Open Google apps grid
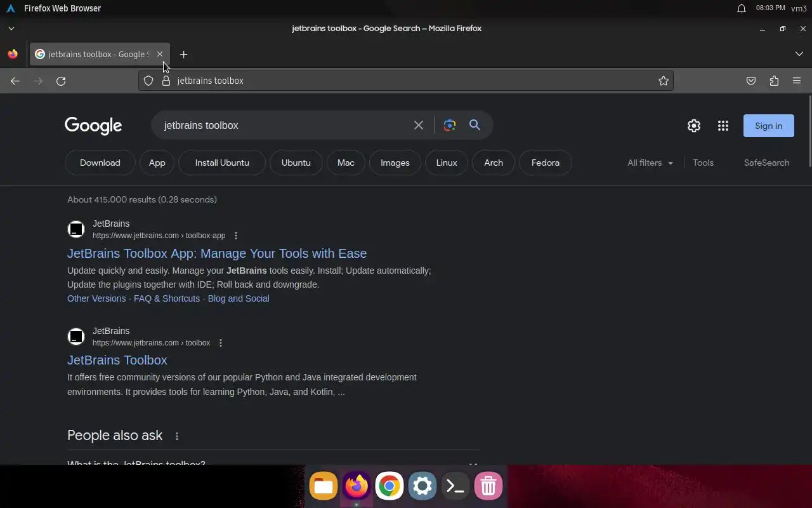The width and height of the screenshot is (812, 508). tap(723, 126)
